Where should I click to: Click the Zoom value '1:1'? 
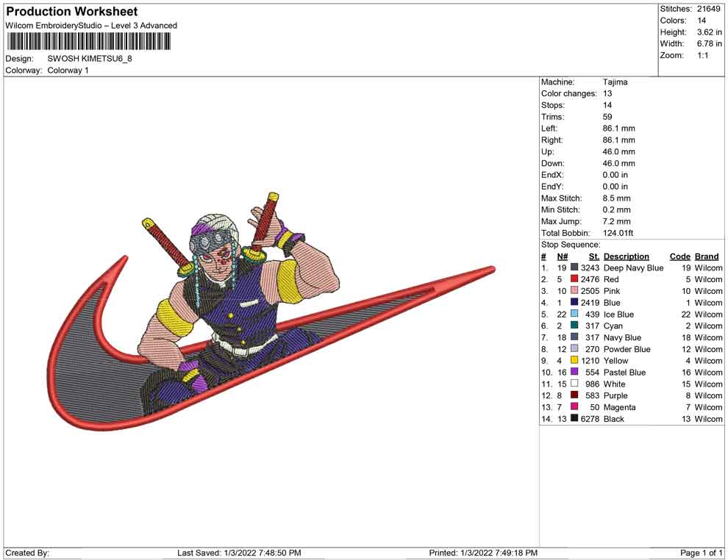pyautogui.click(x=702, y=55)
